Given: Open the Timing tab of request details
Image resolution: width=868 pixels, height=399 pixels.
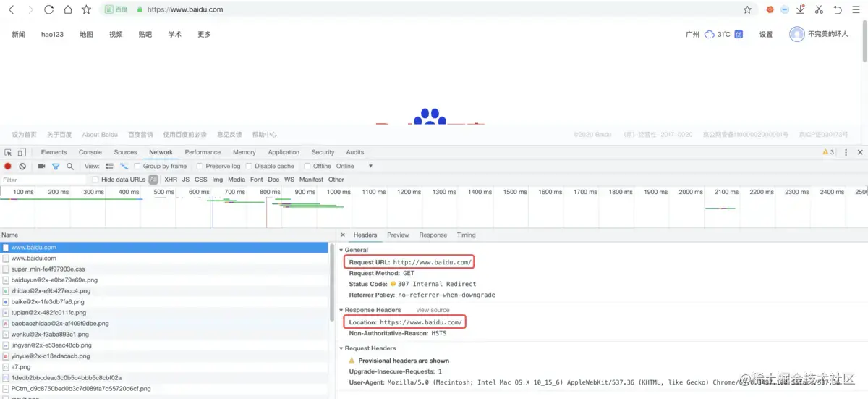Looking at the screenshot, I should coord(467,235).
